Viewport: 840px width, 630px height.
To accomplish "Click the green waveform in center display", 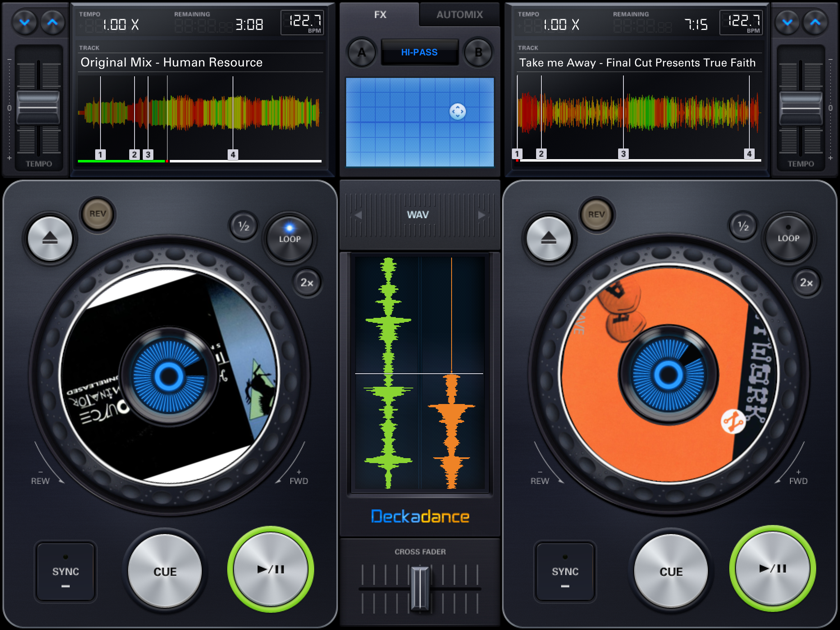I will point(388,373).
